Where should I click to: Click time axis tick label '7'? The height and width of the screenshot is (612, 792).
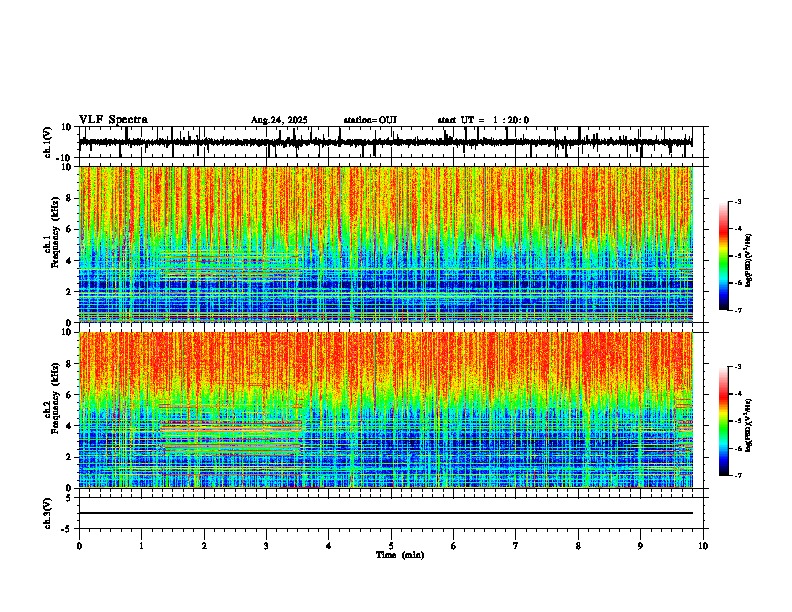(516, 546)
